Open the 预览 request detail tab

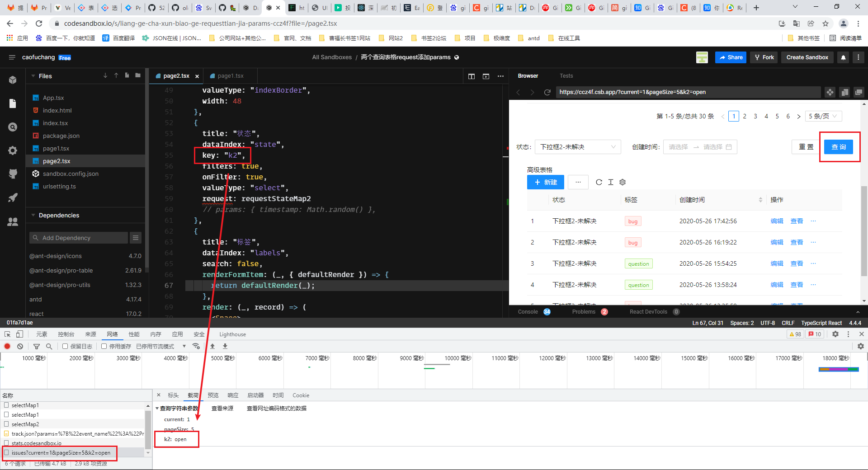pos(213,395)
